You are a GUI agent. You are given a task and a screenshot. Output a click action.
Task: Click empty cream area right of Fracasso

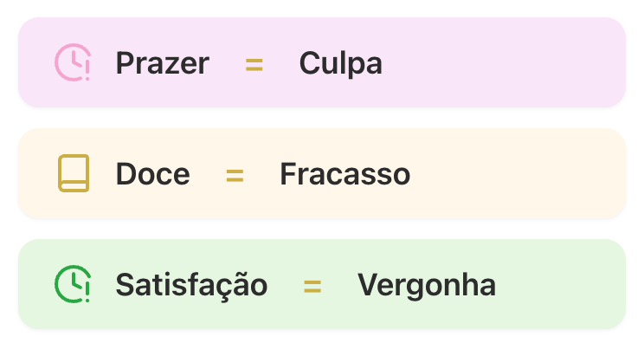(518, 173)
